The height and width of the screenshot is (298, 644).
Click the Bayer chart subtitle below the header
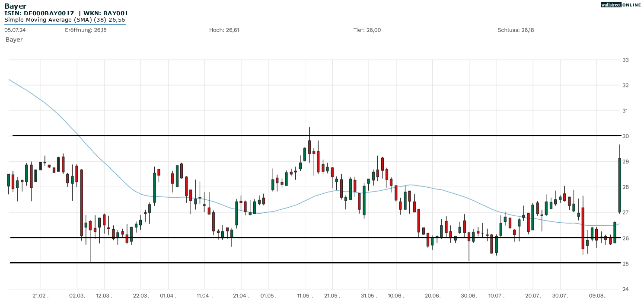pos(13,39)
